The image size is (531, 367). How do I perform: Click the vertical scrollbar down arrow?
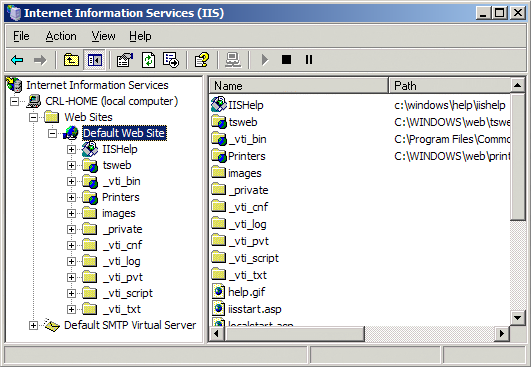tap(517, 318)
